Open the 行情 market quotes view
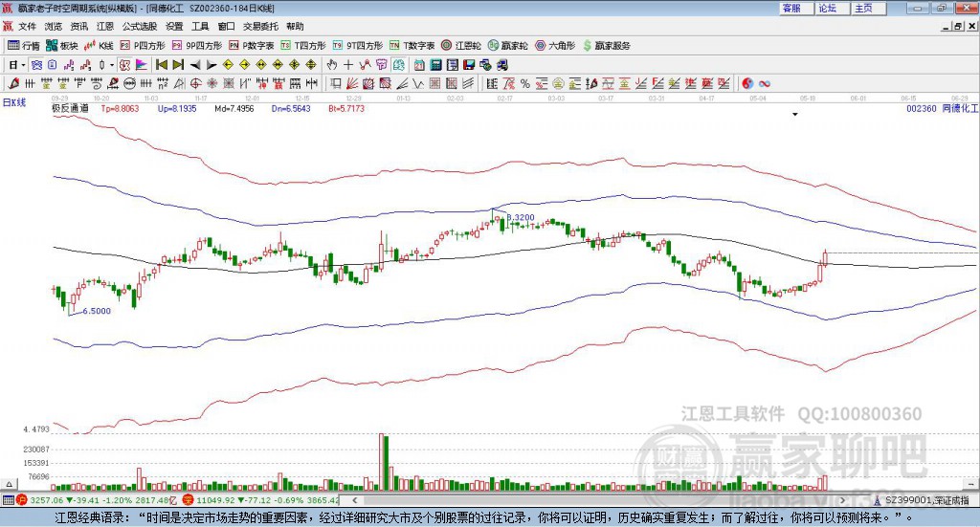This screenshot has height=527, width=980. click(24, 46)
